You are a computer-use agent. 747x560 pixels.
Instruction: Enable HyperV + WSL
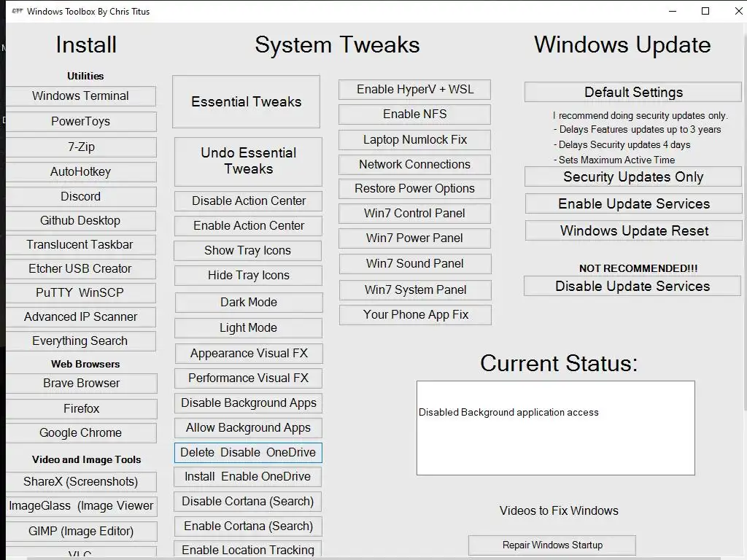point(414,90)
